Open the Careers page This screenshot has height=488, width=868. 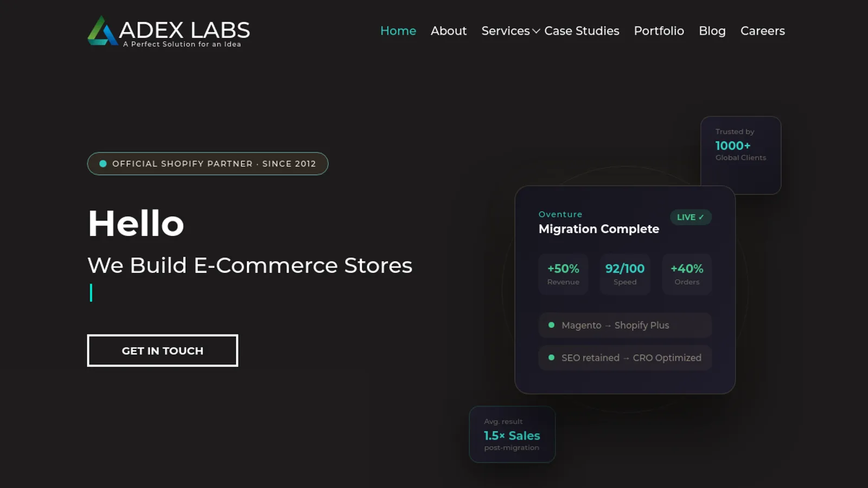(x=763, y=31)
